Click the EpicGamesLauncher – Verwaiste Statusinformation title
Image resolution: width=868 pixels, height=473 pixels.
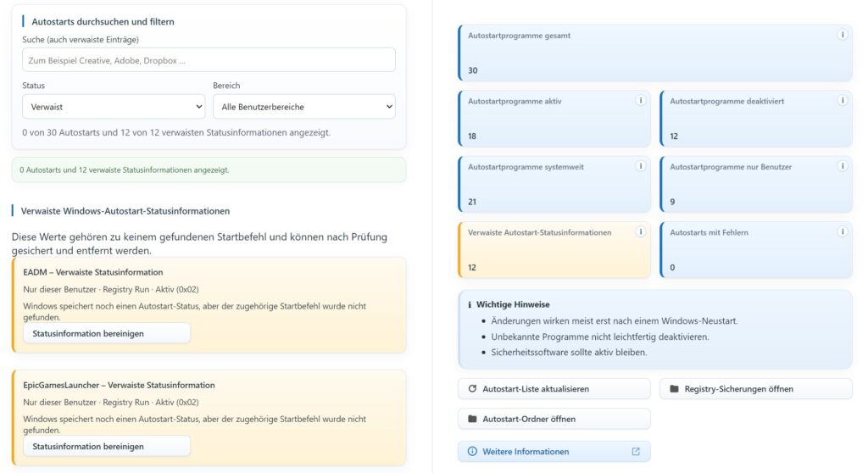[119, 385]
